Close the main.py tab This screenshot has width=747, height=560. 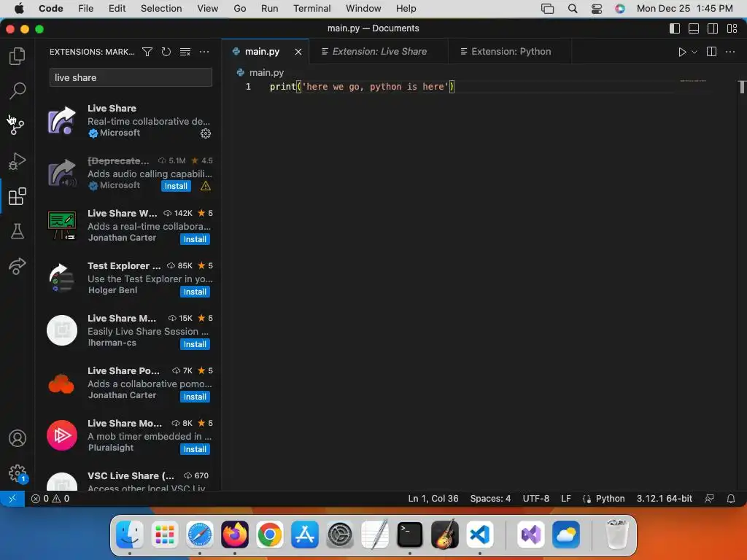pyautogui.click(x=298, y=52)
